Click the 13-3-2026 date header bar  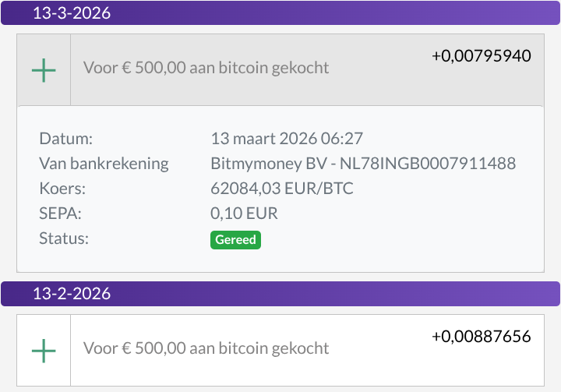click(x=280, y=13)
